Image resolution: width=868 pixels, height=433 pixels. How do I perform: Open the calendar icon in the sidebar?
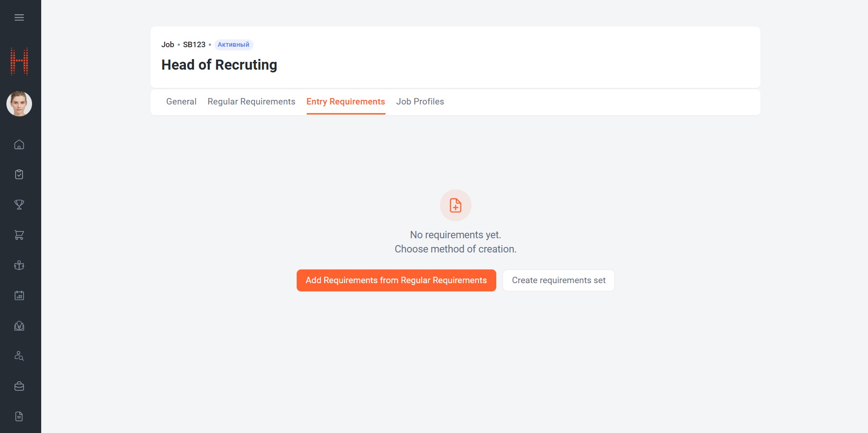click(19, 296)
